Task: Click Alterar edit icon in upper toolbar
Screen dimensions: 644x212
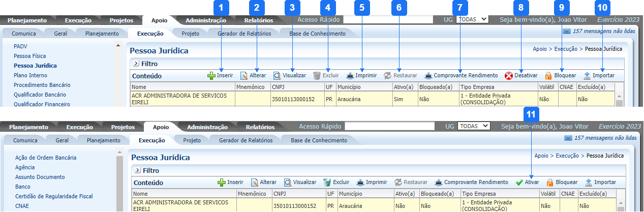Action: [x=244, y=76]
